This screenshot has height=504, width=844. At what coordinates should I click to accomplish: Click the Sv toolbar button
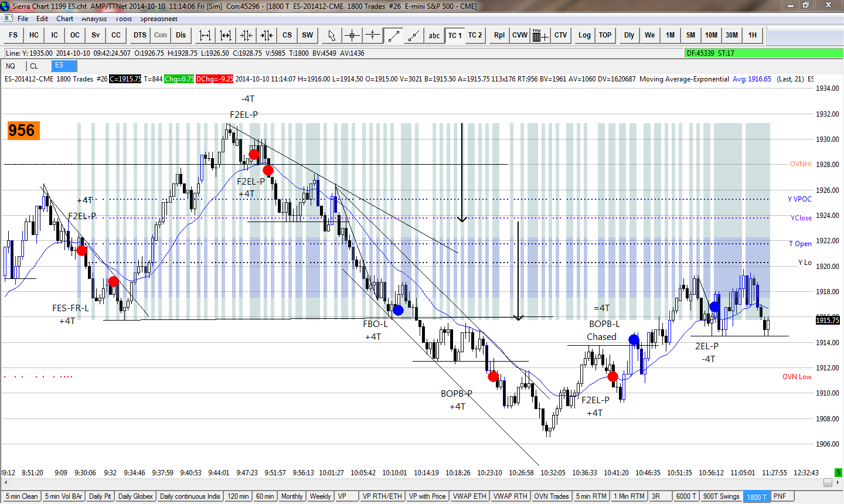(x=96, y=35)
